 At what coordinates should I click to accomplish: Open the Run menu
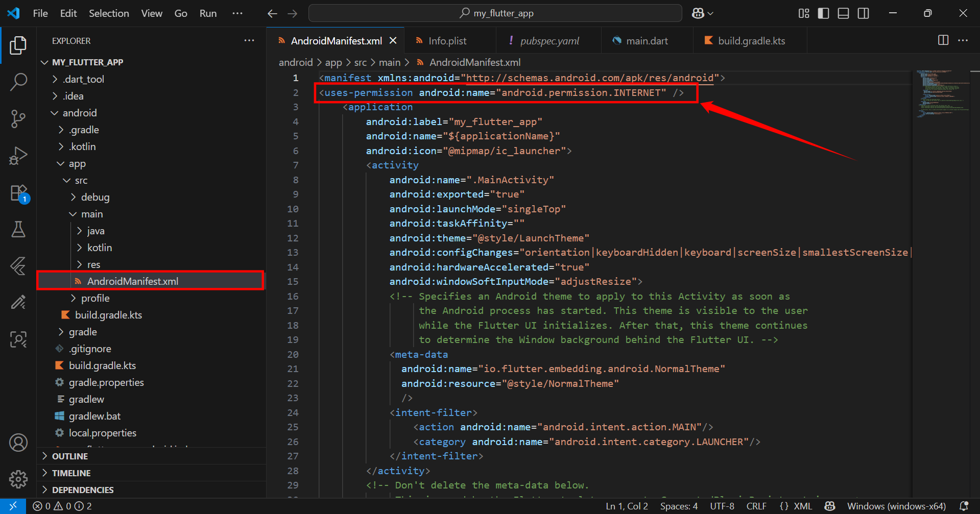tap(208, 13)
